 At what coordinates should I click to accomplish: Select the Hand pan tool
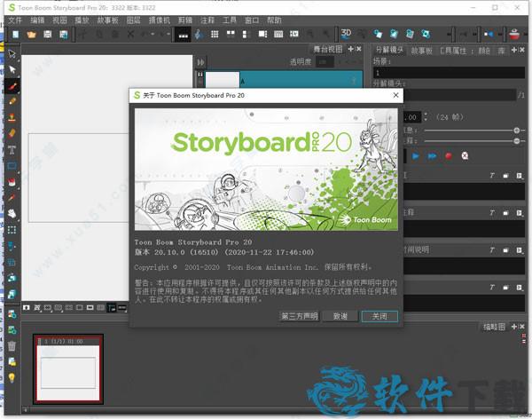point(12,213)
